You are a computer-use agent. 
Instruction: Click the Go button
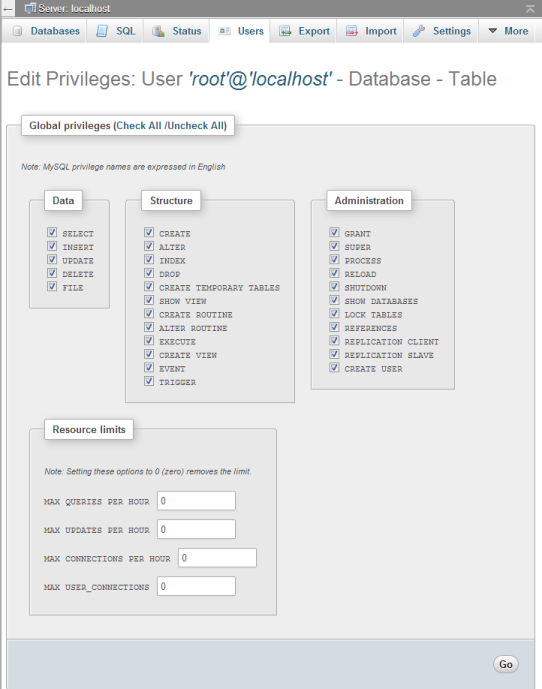pos(506,664)
